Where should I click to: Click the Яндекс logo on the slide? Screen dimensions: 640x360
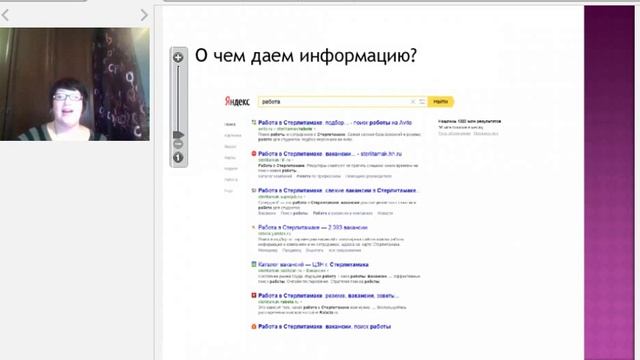237,102
